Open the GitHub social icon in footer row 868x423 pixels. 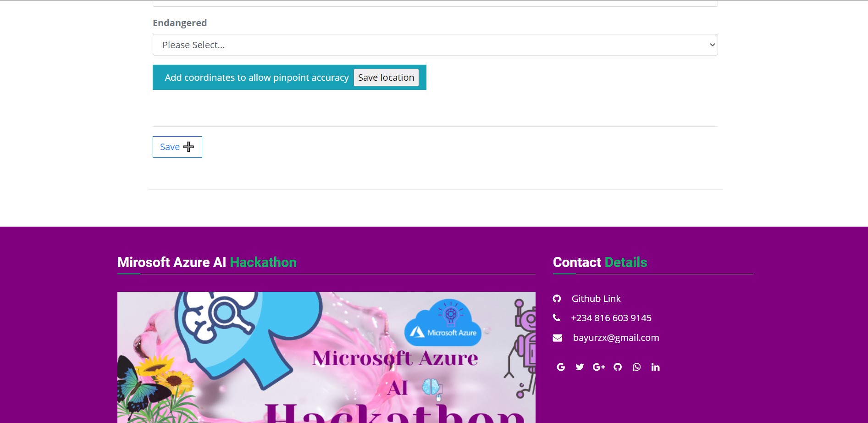coord(618,367)
